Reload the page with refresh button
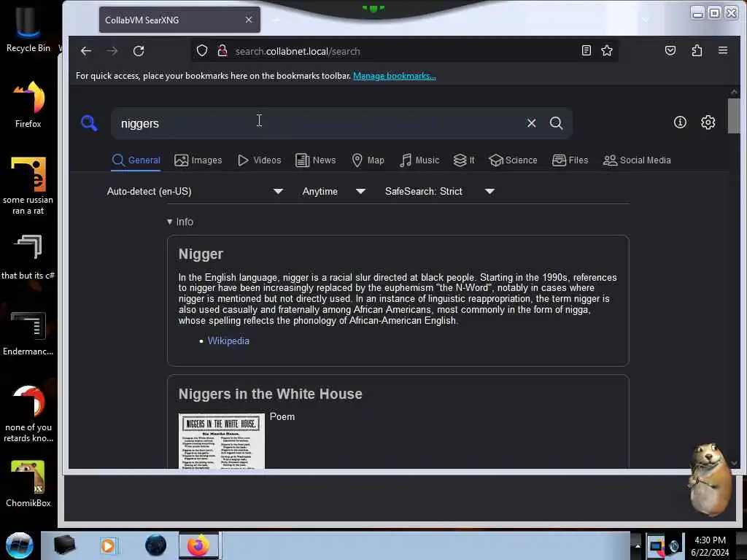 (x=139, y=51)
